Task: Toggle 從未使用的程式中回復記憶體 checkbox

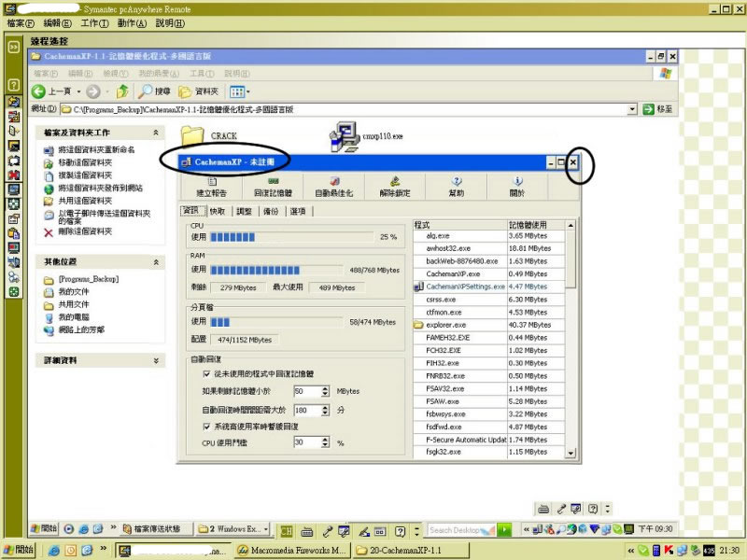Action: click(x=206, y=374)
